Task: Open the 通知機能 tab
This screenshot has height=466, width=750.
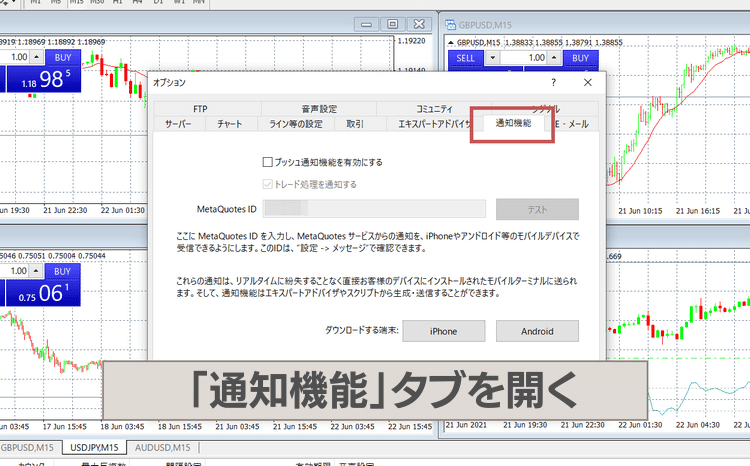Action: (513, 123)
